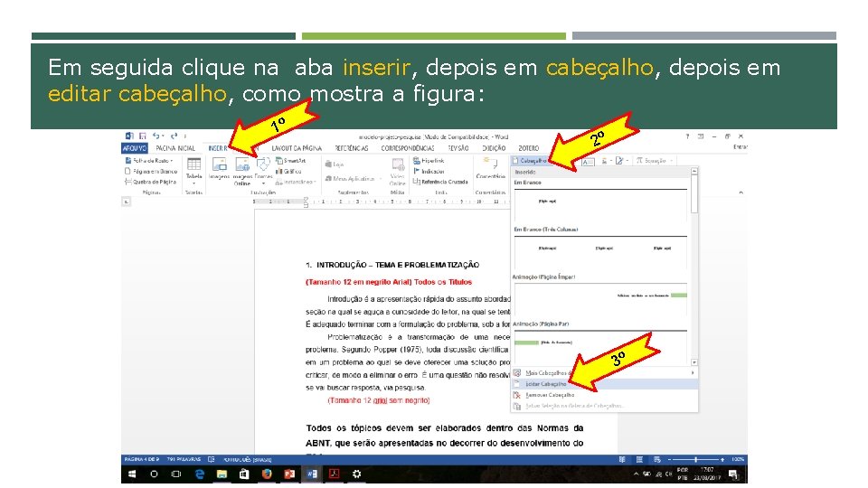Viewport: 868px width, 488px height.
Task: Click the Imagens insert icon
Action: point(220,169)
